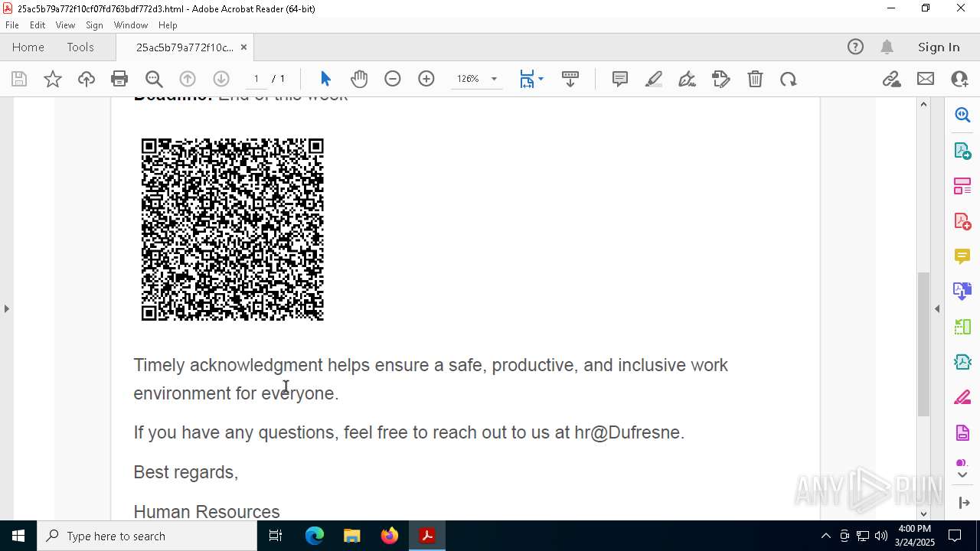Show hidden system tray icons
980x551 pixels.
pos(825,536)
